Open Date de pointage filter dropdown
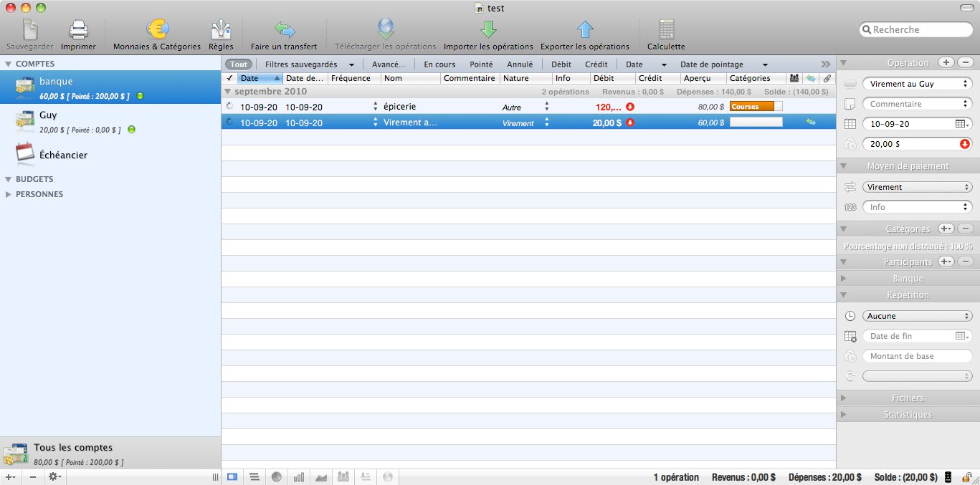The height and width of the screenshot is (485, 980). click(x=723, y=64)
